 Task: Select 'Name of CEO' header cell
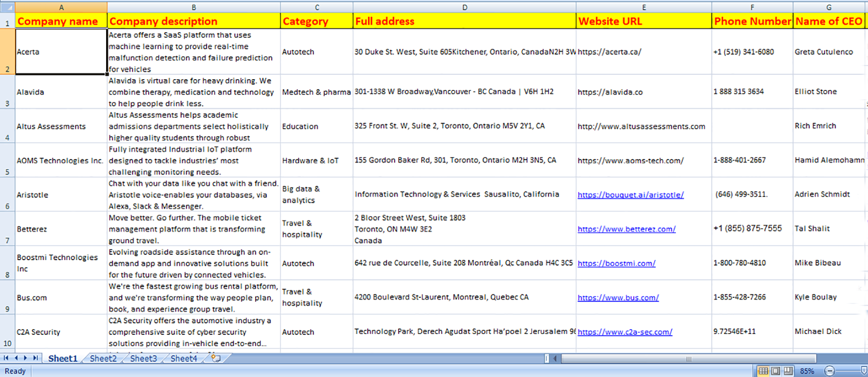click(x=829, y=21)
